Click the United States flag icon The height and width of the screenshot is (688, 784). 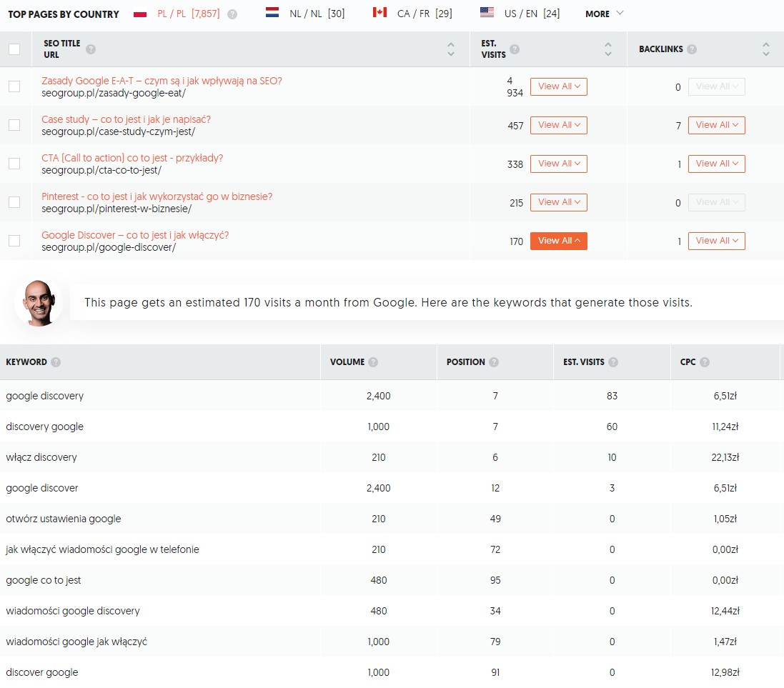487,12
